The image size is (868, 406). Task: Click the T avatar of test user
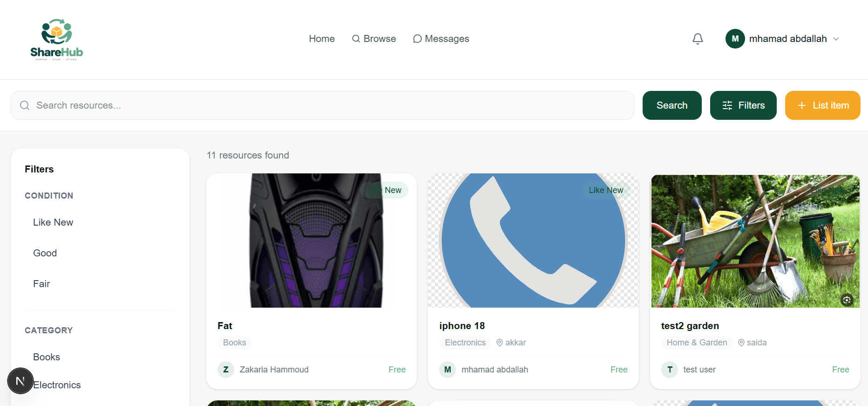[x=670, y=370]
